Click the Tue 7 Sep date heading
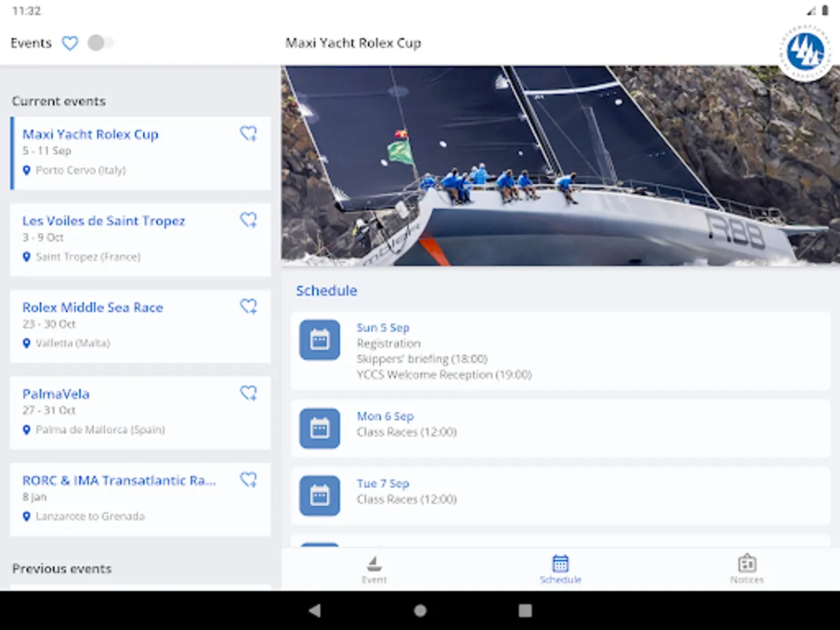This screenshot has width=840, height=630. (x=383, y=484)
